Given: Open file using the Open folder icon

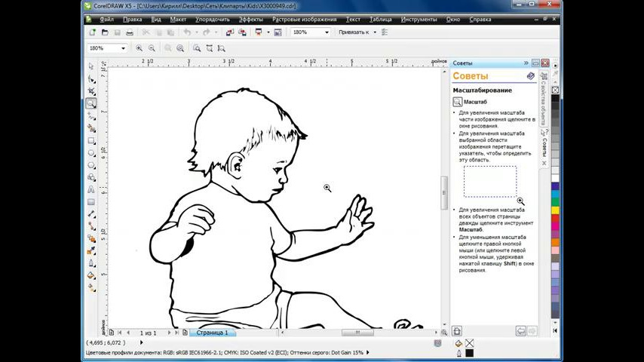Looking at the screenshot, I should (105, 32).
